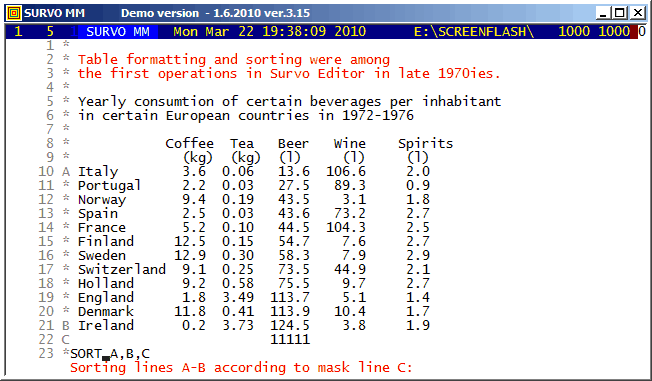652x381 pixels.
Task: Click Italy's wine value 106.6
Action: pos(346,172)
